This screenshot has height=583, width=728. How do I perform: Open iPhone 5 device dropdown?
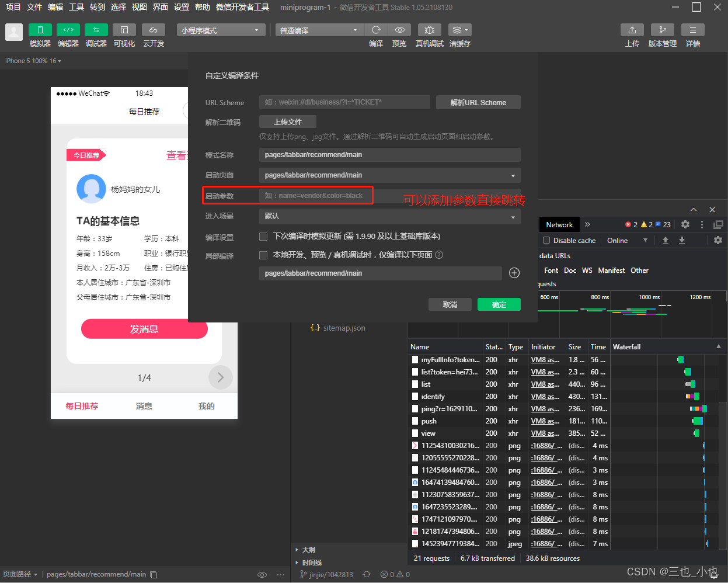click(x=33, y=61)
